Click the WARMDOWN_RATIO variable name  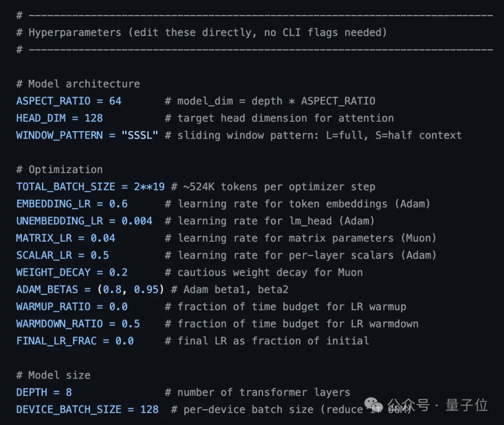pyautogui.click(x=59, y=324)
